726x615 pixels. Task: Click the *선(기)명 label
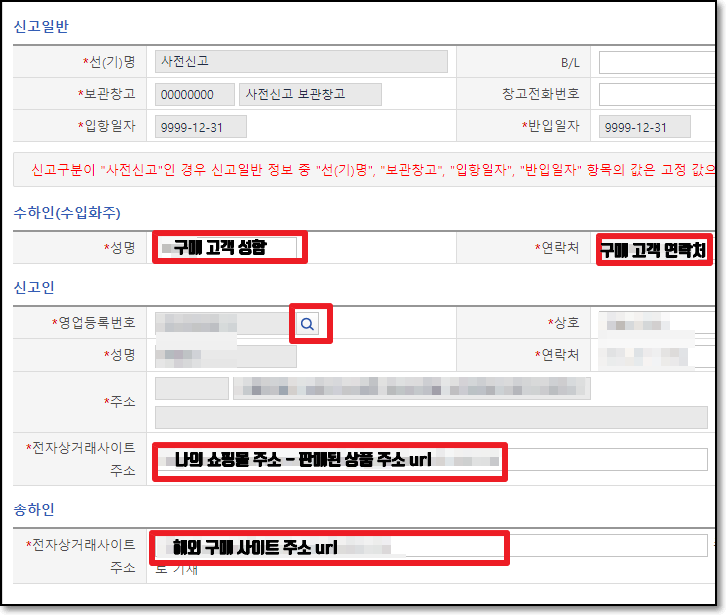(x=109, y=62)
